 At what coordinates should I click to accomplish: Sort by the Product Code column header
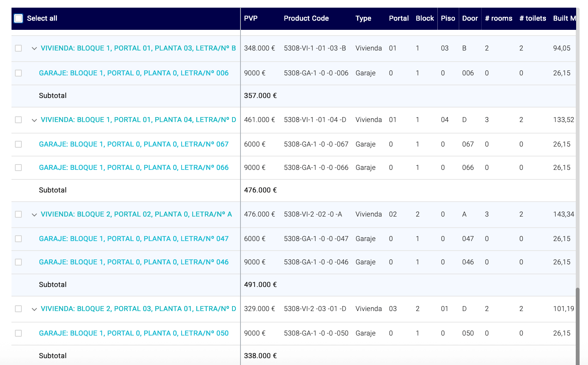pos(306,18)
